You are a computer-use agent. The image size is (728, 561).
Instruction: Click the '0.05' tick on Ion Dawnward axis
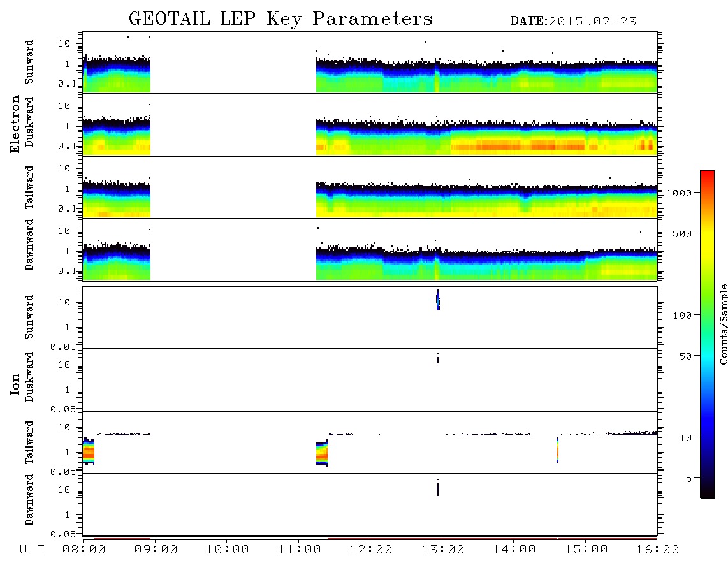62,534
